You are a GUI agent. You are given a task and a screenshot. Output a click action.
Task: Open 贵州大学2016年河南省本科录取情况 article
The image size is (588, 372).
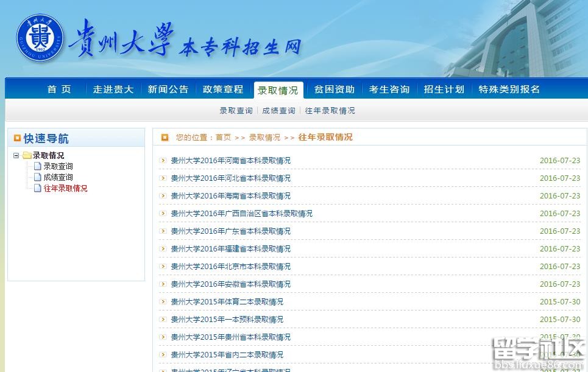coord(230,160)
